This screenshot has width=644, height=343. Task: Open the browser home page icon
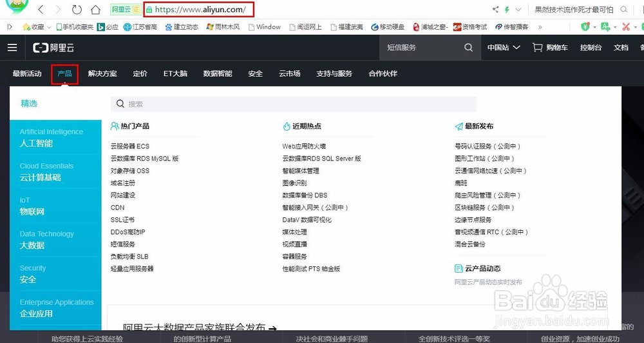click(95, 10)
